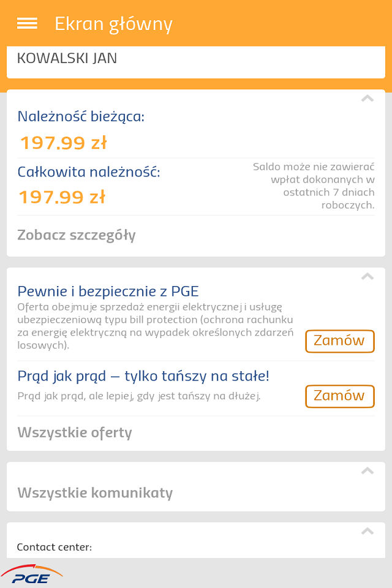Collapse the balance card with its chevron
The width and height of the screenshot is (392, 588).
(x=367, y=99)
